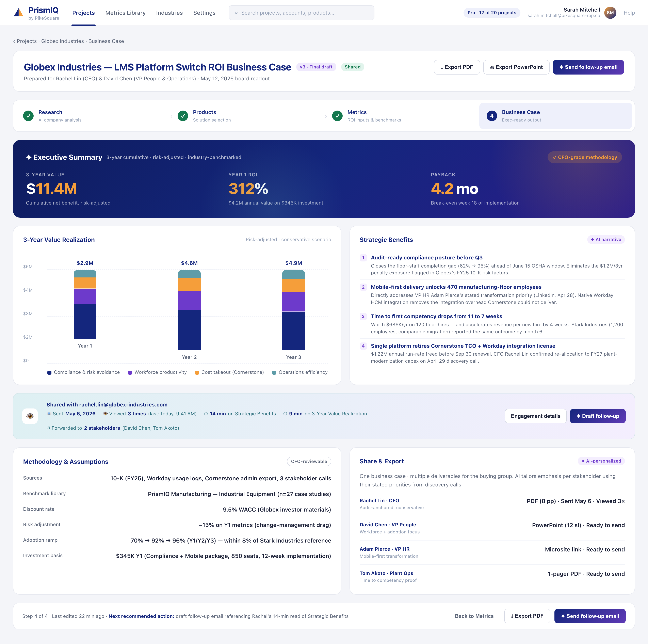The height and width of the screenshot is (644, 648).
Task: Click the clock icon before 14 min
Action: [x=206, y=414]
